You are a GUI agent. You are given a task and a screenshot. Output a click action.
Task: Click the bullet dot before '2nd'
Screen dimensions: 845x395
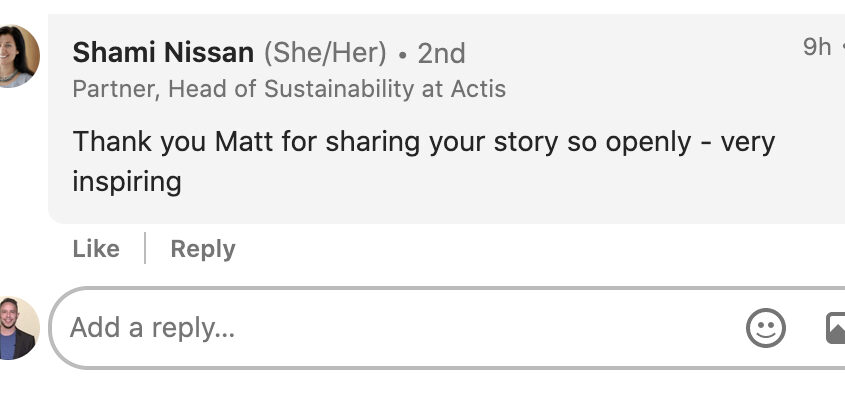point(402,56)
